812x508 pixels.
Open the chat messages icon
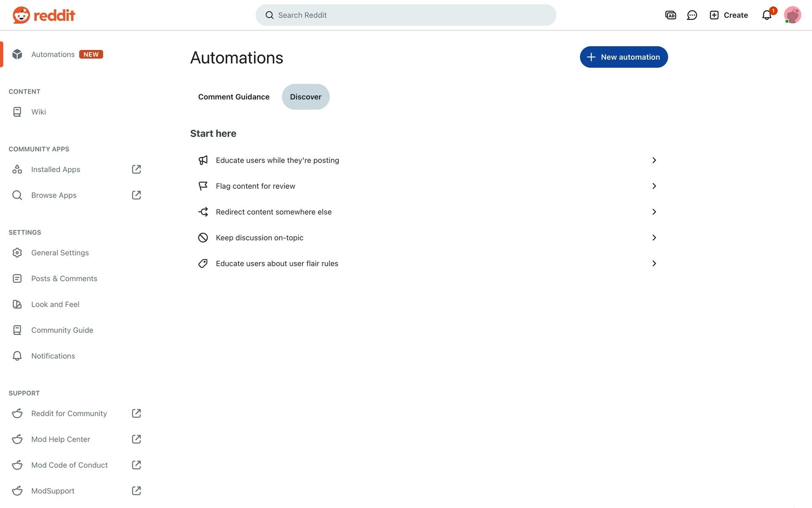pos(692,15)
